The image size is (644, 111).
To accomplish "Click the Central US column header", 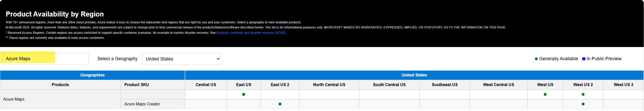I will pyautogui.click(x=206, y=85).
